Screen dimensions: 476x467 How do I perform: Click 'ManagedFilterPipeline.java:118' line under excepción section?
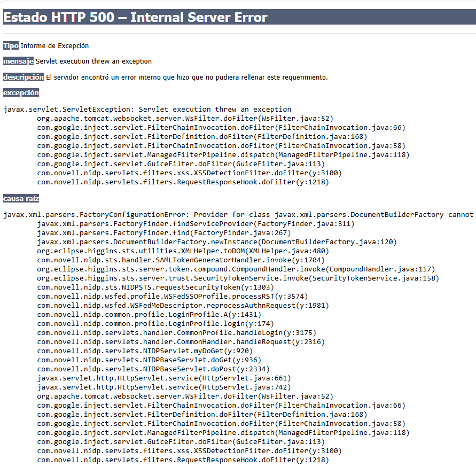[223, 155]
